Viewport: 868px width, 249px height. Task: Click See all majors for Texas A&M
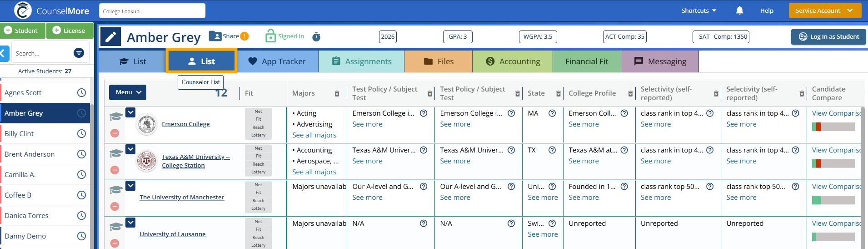click(x=314, y=172)
